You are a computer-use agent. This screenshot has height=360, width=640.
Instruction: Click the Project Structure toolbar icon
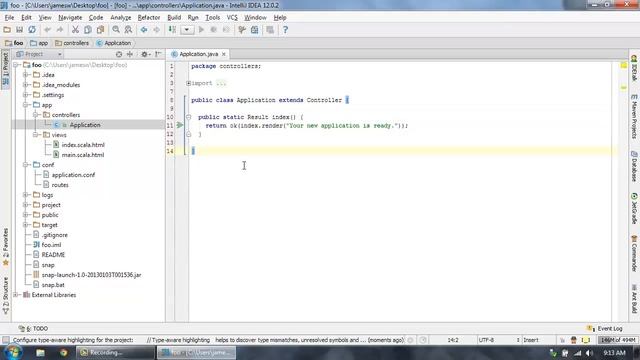tap(254, 30)
